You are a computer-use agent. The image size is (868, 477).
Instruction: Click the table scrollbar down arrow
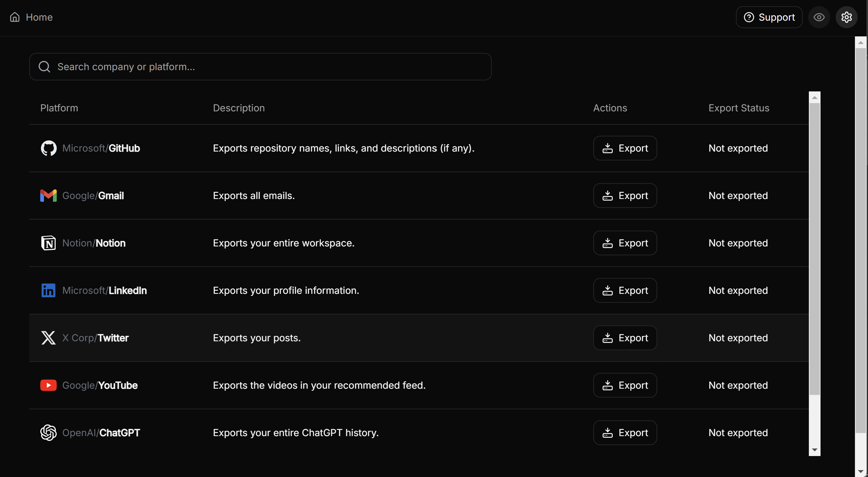point(814,450)
